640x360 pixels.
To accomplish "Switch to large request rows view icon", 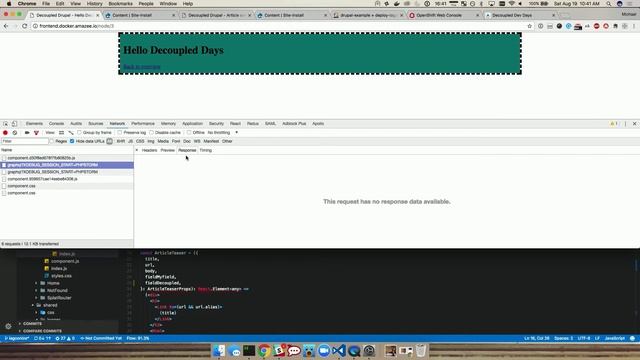I will click(61, 133).
